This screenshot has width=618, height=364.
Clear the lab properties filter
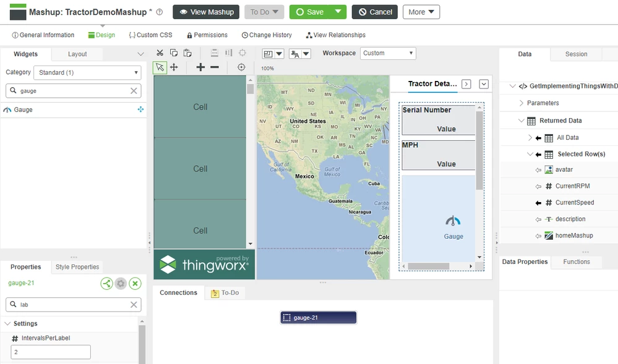pos(134,305)
